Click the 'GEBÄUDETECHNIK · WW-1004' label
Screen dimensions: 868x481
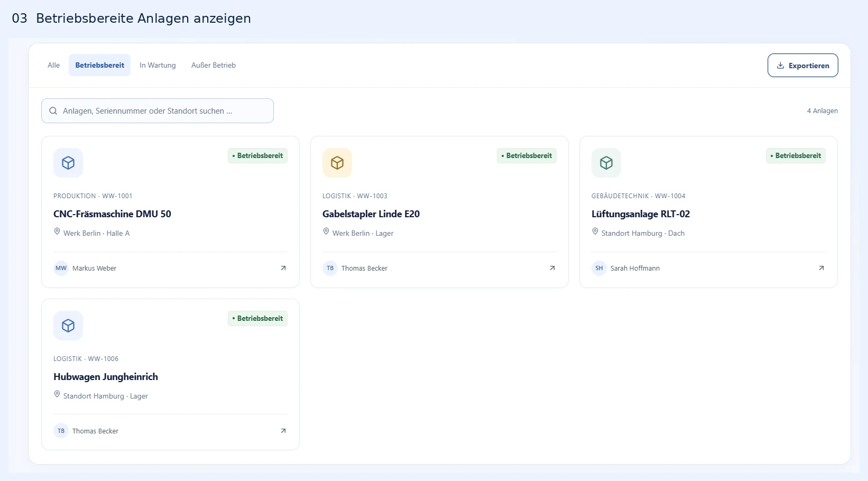click(638, 196)
